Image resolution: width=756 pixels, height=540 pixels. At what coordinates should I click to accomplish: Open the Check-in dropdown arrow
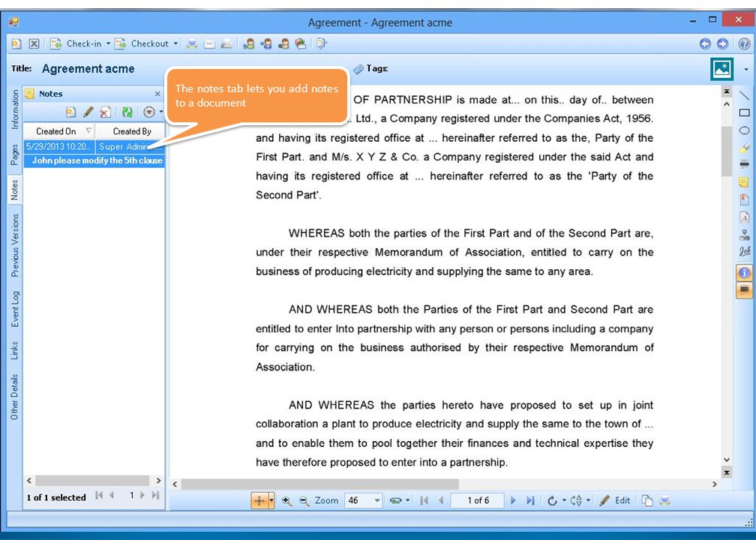tap(108, 43)
